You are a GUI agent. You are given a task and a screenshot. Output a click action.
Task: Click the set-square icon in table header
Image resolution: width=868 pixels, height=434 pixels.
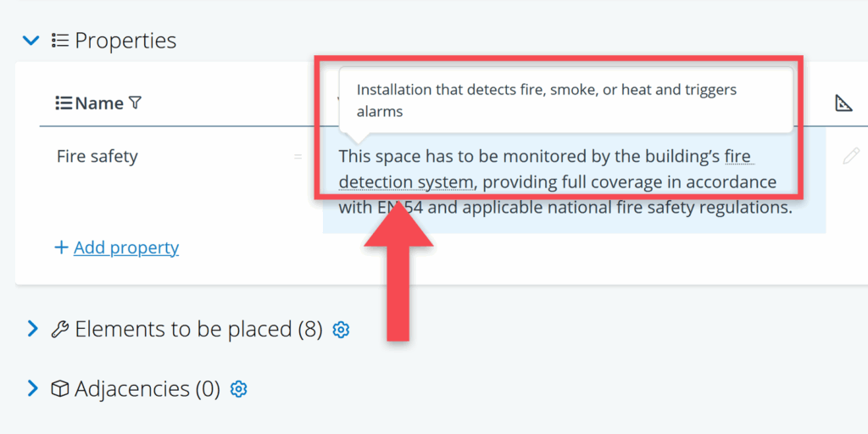[x=843, y=103]
